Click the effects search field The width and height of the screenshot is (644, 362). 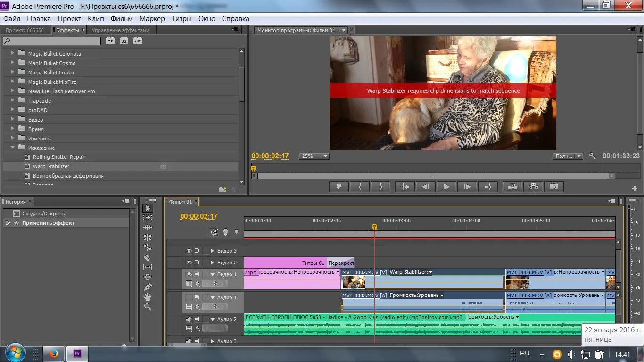click(x=52, y=41)
